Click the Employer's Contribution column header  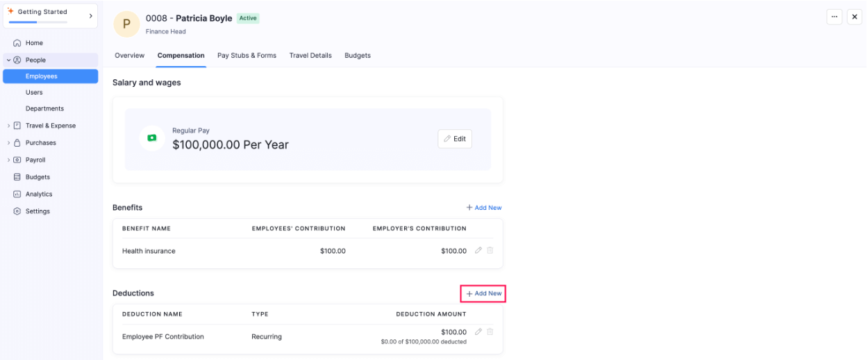pyautogui.click(x=419, y=229)
